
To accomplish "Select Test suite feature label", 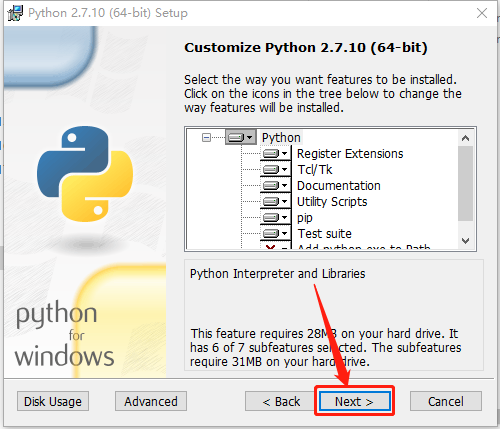I will tap(324, 234).
